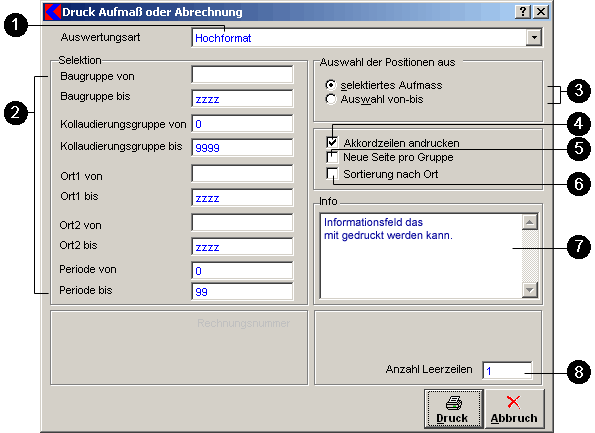Click the Info text area

(x=421, y=256)
